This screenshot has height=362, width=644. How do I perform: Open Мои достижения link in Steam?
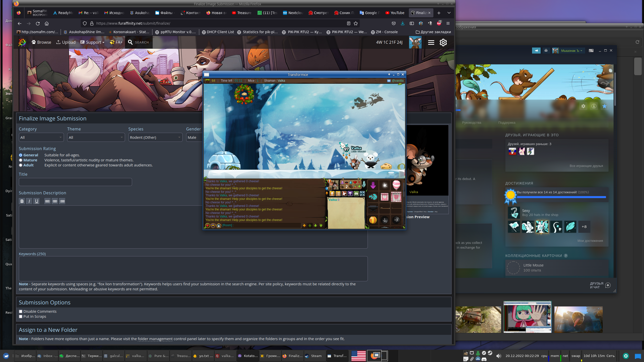coord(590,241)
